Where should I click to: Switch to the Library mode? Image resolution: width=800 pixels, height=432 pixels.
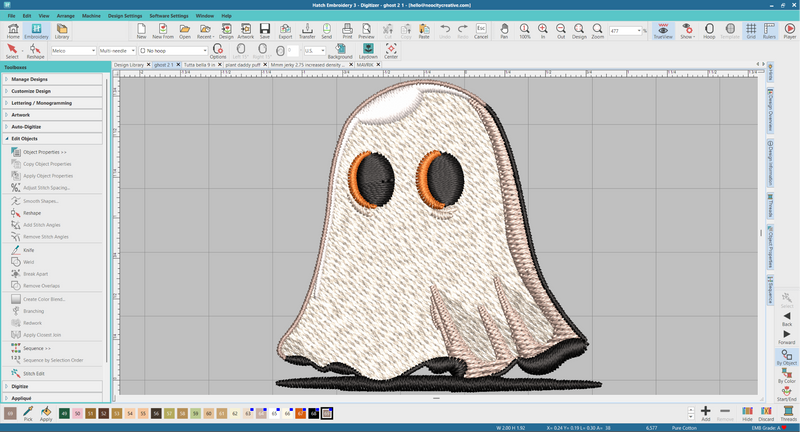(x=62, y=31)
